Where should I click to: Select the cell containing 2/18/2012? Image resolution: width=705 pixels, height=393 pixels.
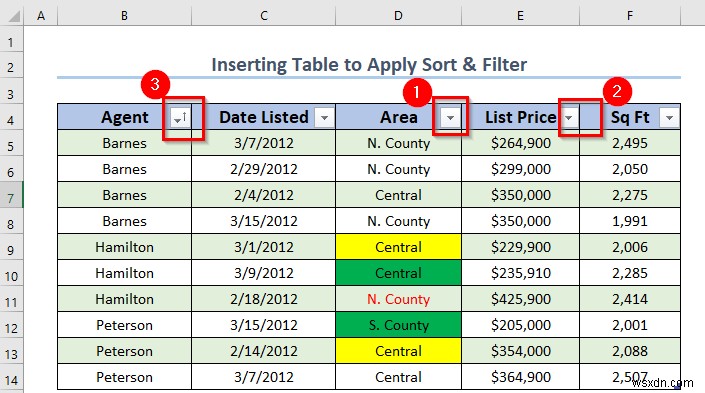[263, 299]
